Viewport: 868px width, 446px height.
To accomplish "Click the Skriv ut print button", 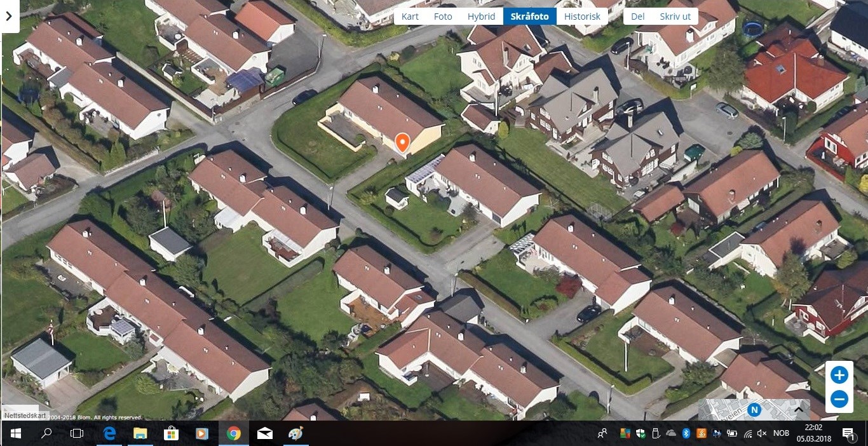I will [x=675, y=17].
